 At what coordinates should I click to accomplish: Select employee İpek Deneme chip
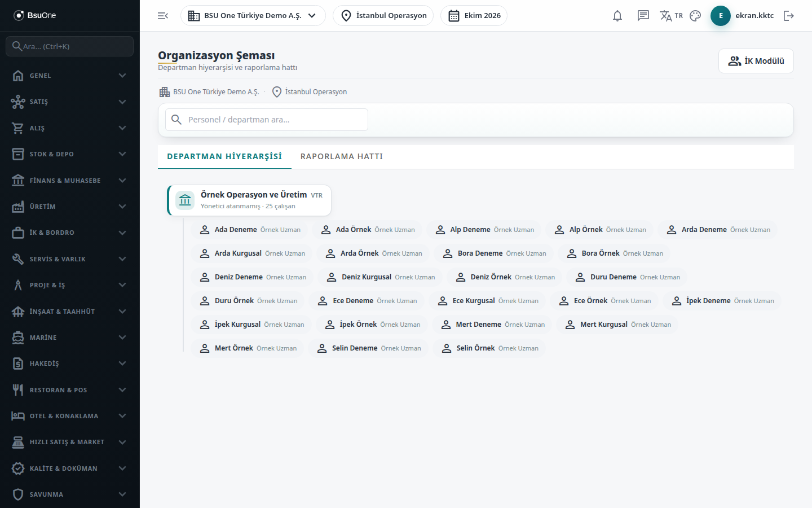[722, 301]
